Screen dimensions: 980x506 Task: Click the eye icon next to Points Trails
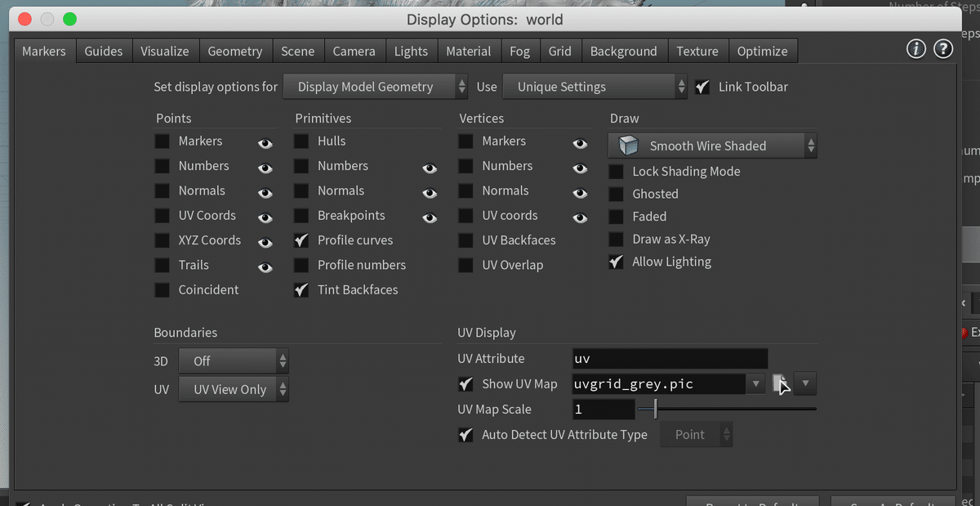(265, 267)
